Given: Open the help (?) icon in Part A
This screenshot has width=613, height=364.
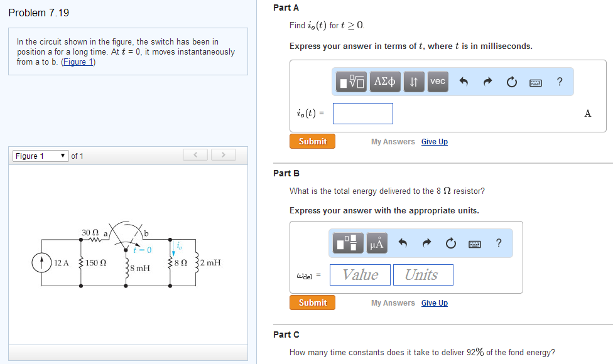Looking at the screenshot, I should [559, 81].
